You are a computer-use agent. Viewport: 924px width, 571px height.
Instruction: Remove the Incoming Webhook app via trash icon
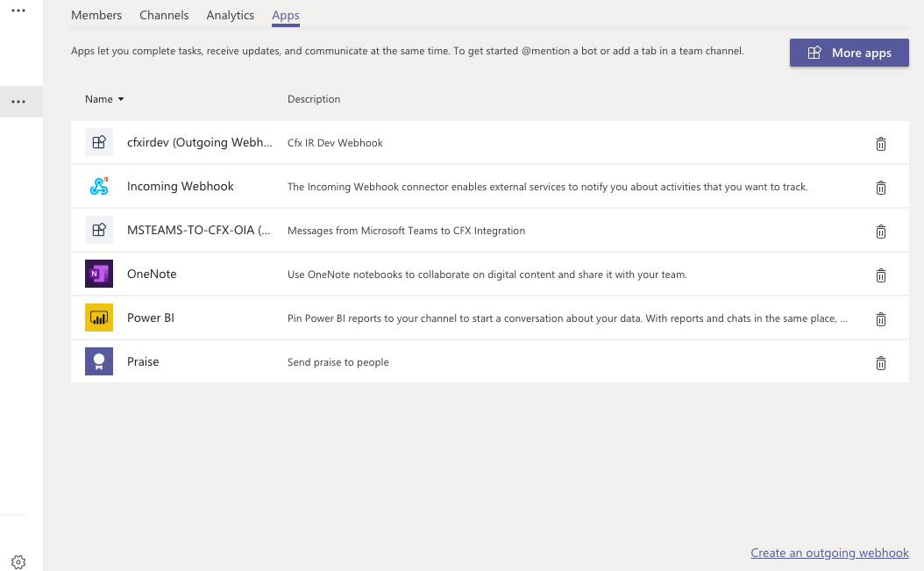[881, 188]
